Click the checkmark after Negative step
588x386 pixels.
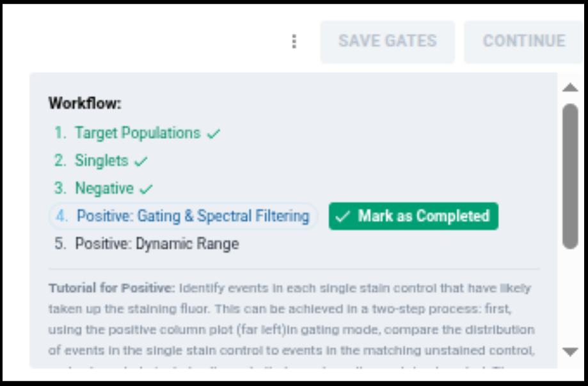click(147, 189)
